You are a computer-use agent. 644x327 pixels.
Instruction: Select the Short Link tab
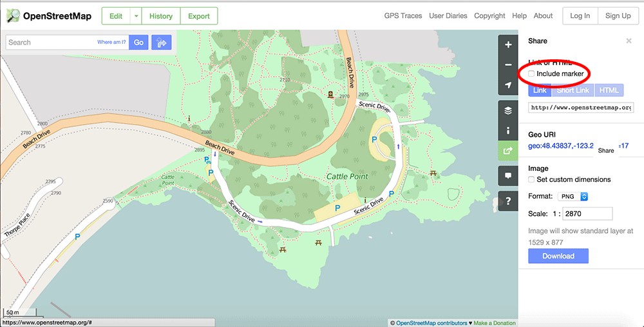coord(573,90)
